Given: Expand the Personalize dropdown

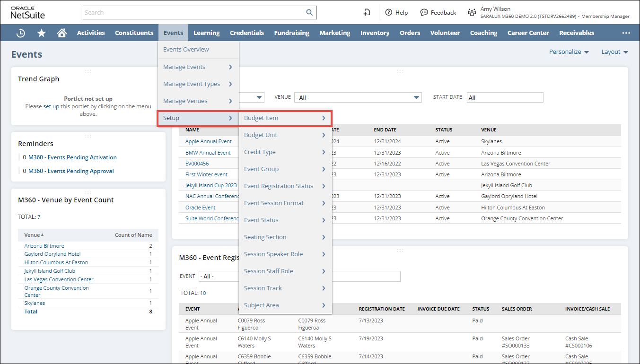Looking at the screenshot, I should (569, 52).
